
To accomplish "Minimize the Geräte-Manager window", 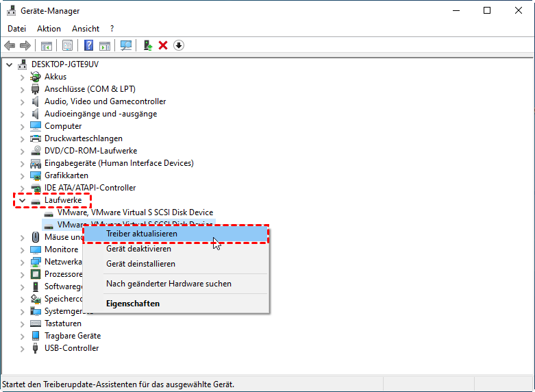I will point(456,10).
